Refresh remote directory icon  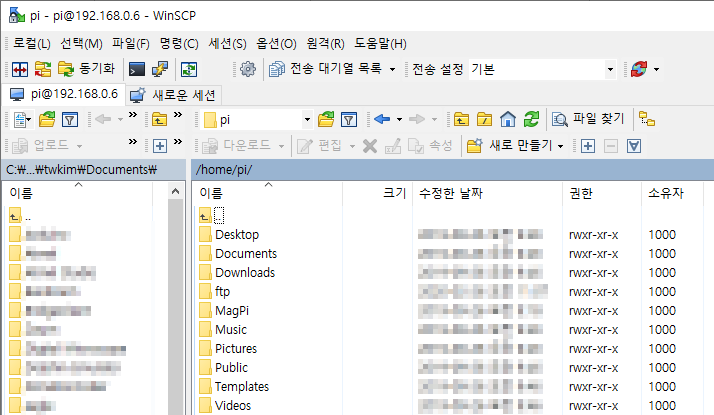pos(531,120)
